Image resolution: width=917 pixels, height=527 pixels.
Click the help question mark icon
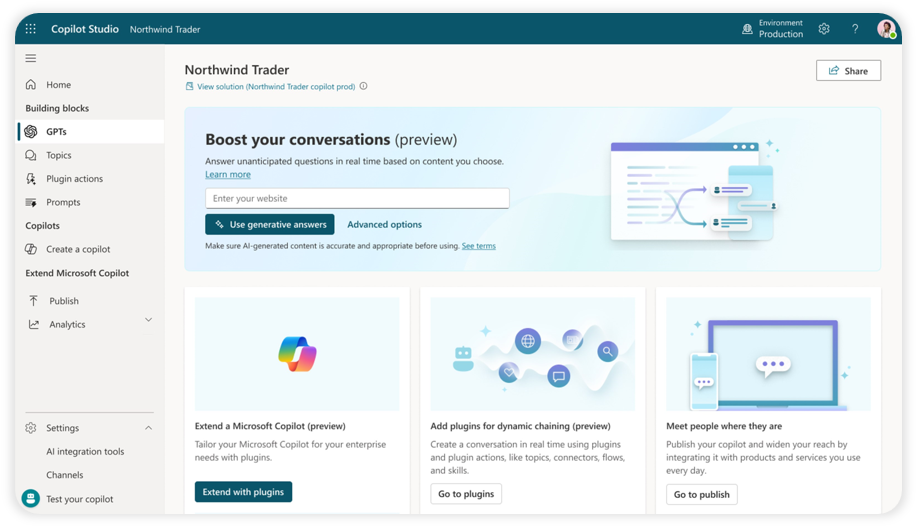(x=855, y=29)
